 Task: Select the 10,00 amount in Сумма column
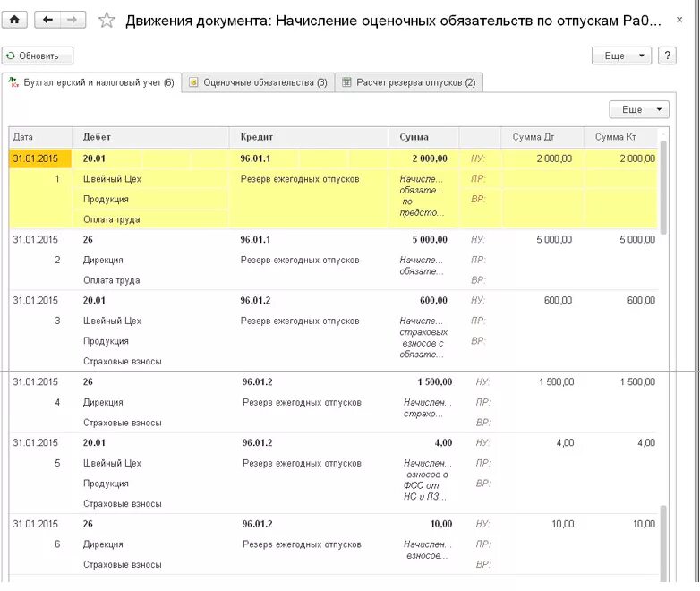441,524
